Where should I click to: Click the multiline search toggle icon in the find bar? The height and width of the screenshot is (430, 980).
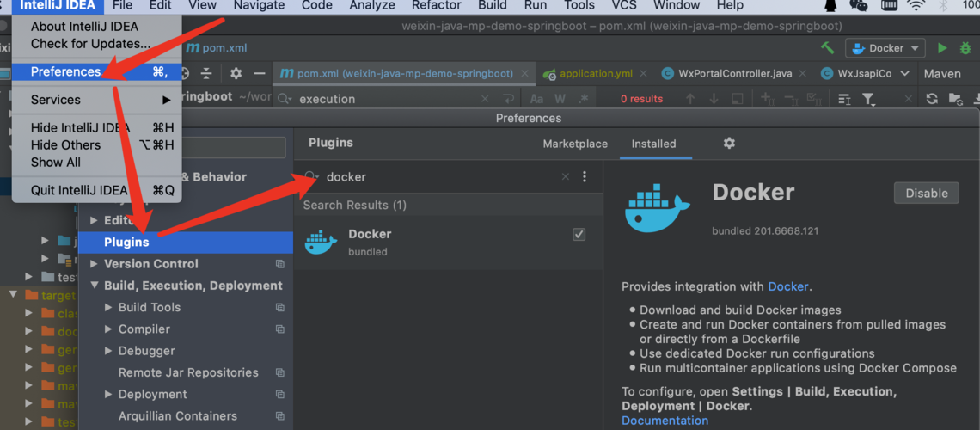pos(844,99)
